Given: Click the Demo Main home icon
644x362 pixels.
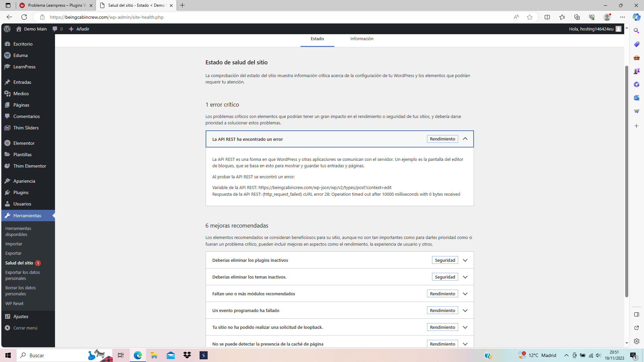Looking at the screenshot, I should 19,29.
